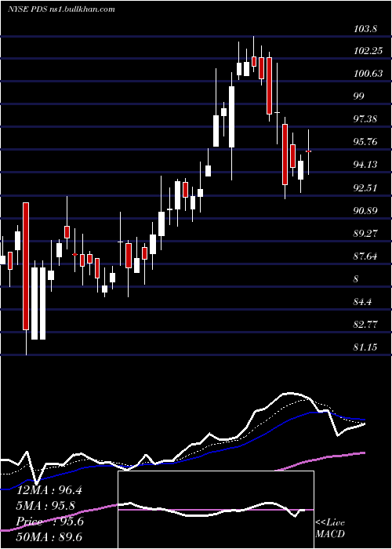Click the 82.77 price axis label
This screenshot has width=392, height=549.
coord(365,325)
